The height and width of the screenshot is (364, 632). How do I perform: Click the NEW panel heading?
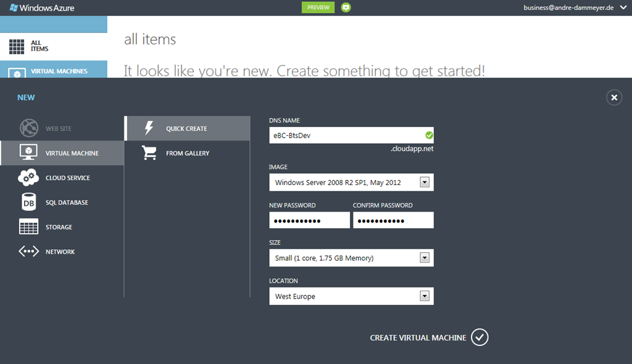pos(26,97)
